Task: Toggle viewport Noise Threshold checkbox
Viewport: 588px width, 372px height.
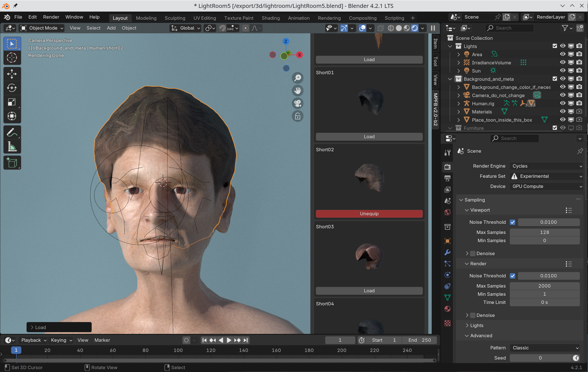Action: 513,222
